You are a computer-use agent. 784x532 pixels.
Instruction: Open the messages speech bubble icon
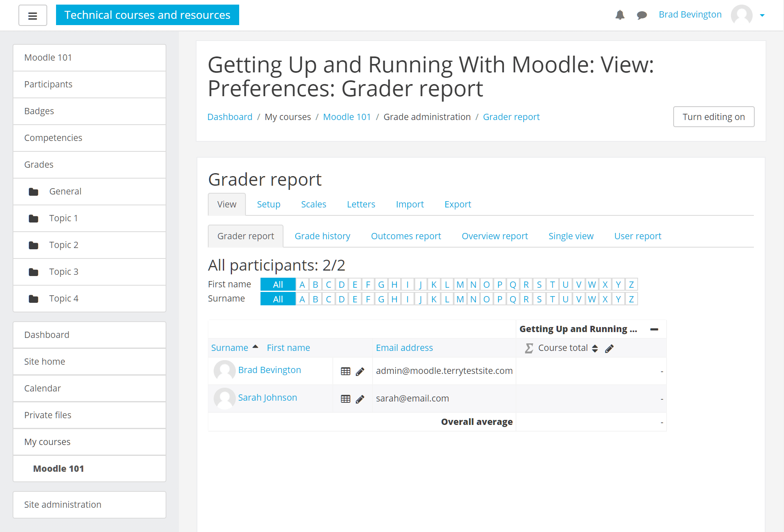pyautogui.click(x=642, y=15)
